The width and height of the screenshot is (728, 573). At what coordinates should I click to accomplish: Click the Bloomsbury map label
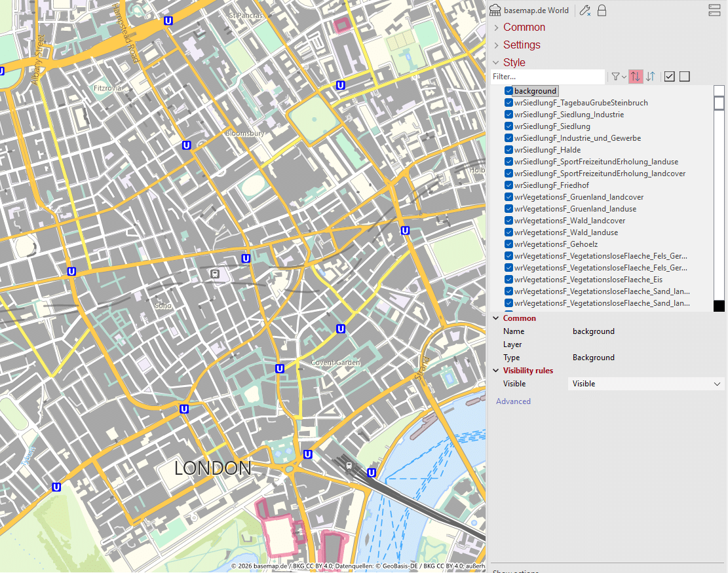tap(245, 134)
